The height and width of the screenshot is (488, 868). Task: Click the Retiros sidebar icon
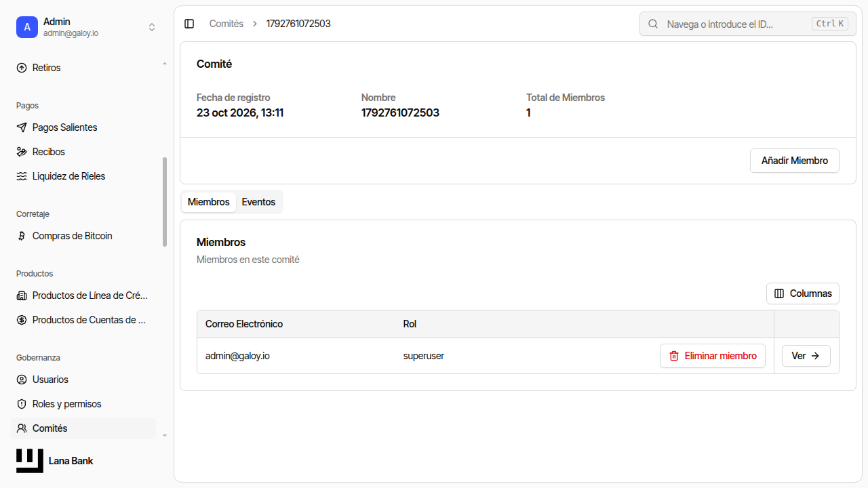pyautogui.click(x=22, y=68)
